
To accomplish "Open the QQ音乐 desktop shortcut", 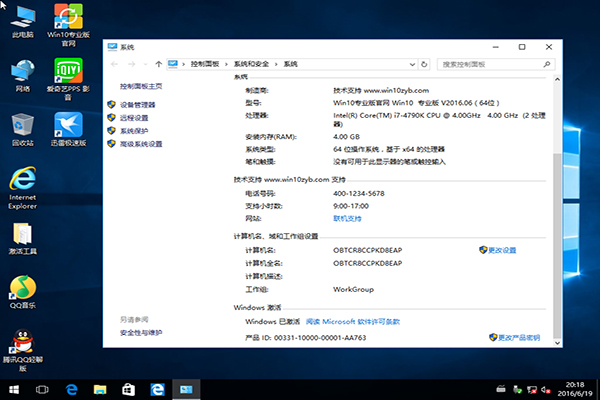I will point(22,289).
